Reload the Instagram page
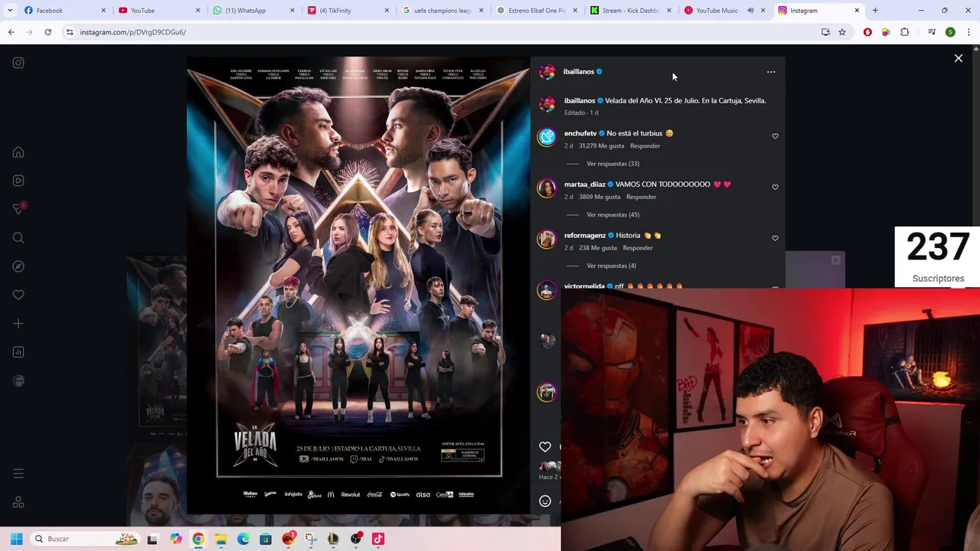This screenshot has height=551, width=980. tap(47, 32)
